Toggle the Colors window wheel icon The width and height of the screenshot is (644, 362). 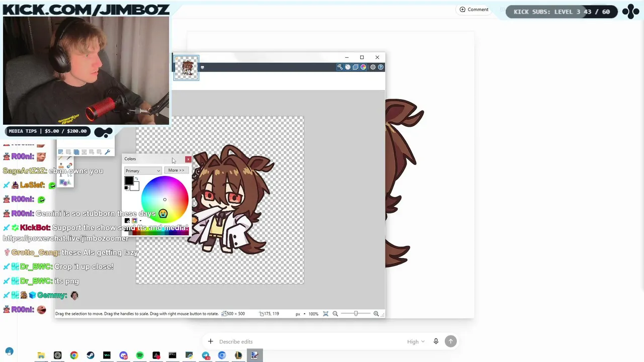pos(363,67)
